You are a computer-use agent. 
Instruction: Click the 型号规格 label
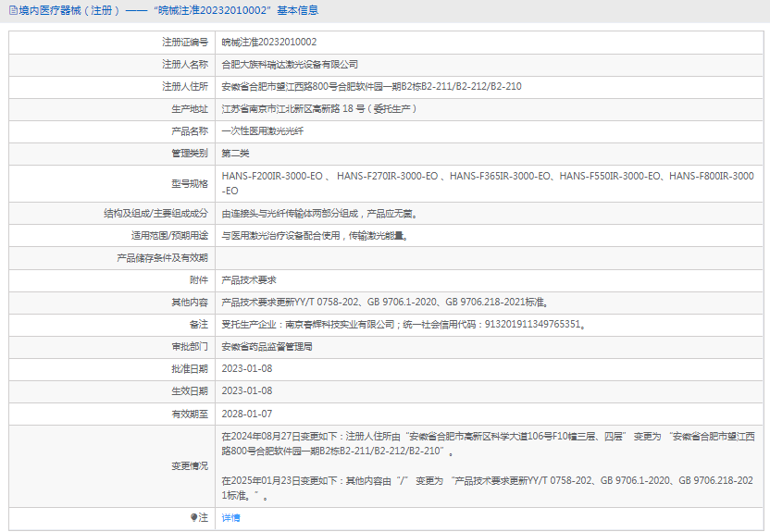(x=190, y=183)
